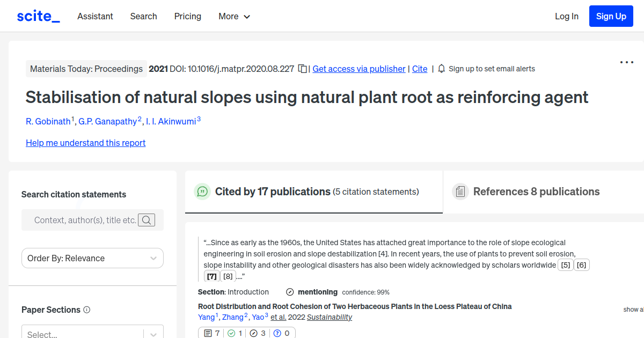Open the three-dot overflow menu
This screenshot has height=338, width=644.
(x=626, y=62)
